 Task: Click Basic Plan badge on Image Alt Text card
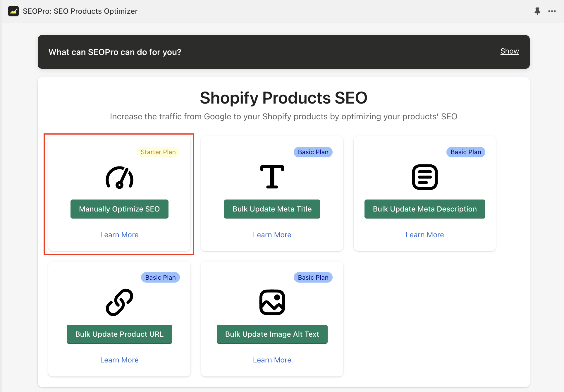[x=313, y=277]
